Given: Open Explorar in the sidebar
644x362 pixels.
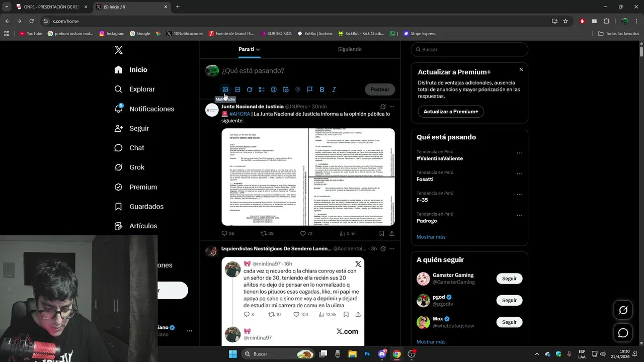Looking at the screenshot, I should (134, 89).
